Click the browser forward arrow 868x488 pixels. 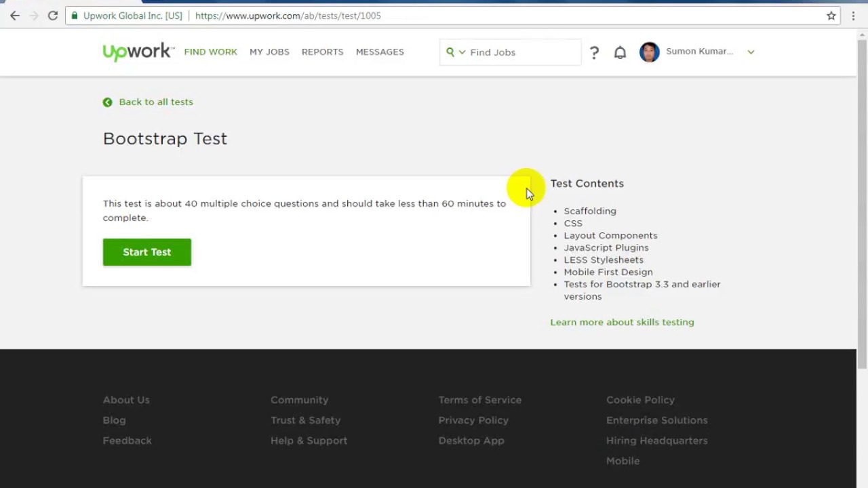(x=34, y=16)
